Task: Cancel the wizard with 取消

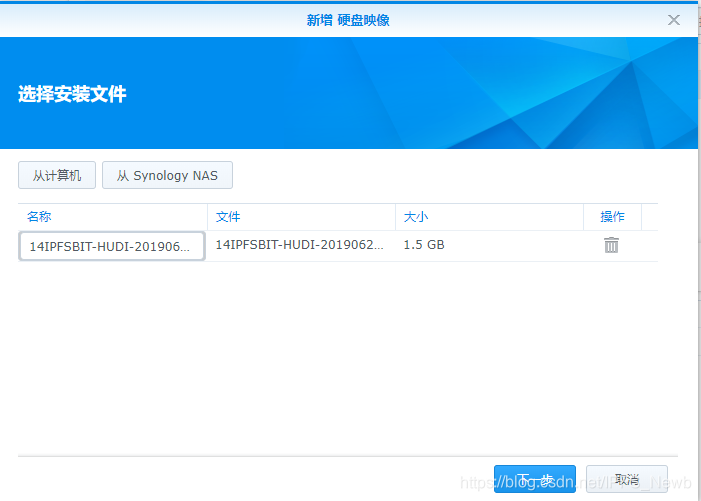Action: [627, 479]
